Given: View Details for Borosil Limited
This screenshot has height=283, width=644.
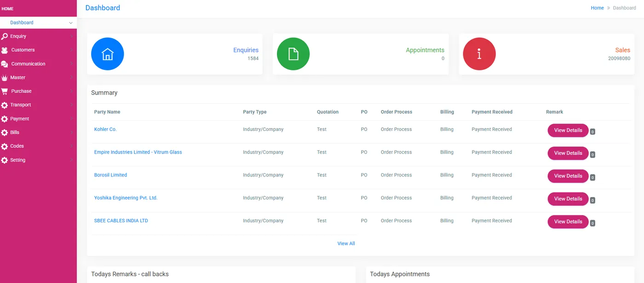Looking at the screenshot, I should [x=568, y=176].
